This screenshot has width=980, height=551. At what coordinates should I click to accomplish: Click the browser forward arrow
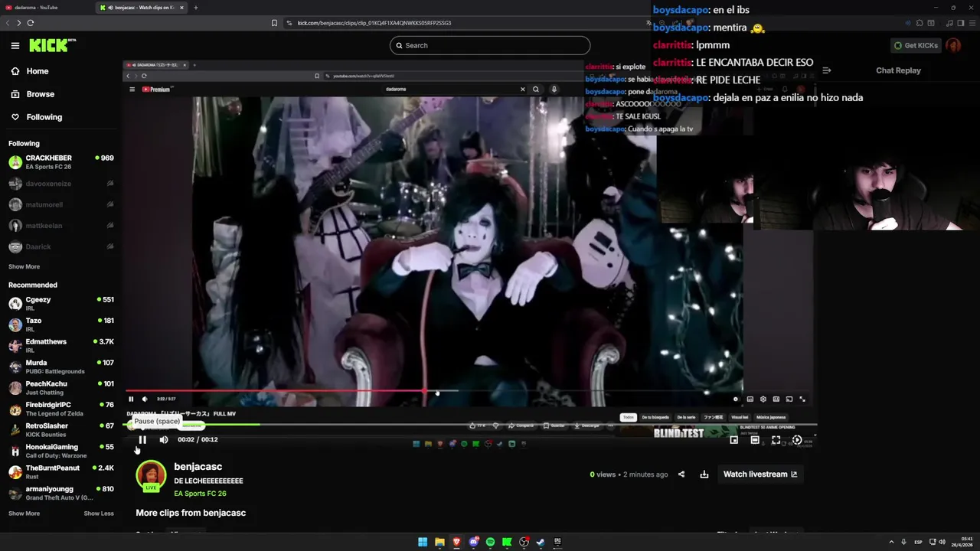(x=18, y=23)
